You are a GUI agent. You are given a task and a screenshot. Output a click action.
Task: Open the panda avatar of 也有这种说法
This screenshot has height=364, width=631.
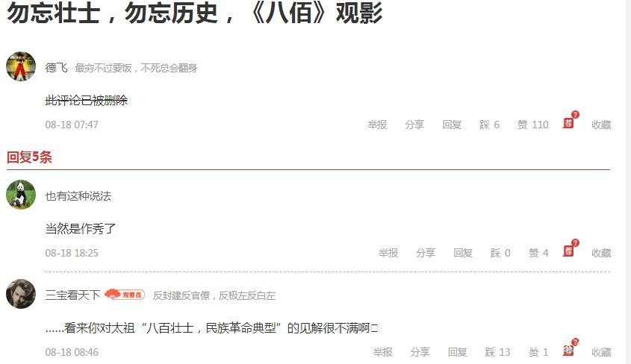[21, 195]
